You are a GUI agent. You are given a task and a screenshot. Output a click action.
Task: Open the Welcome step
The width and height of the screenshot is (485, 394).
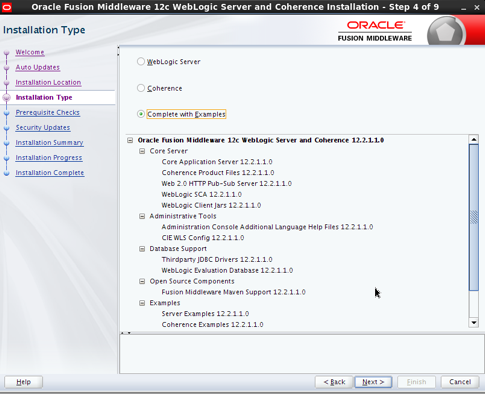pos(30,52)
